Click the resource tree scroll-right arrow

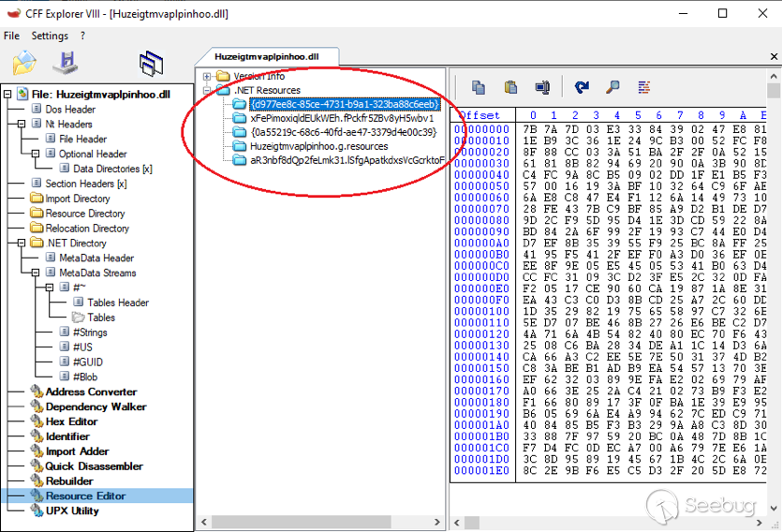[x=436, y=522]
